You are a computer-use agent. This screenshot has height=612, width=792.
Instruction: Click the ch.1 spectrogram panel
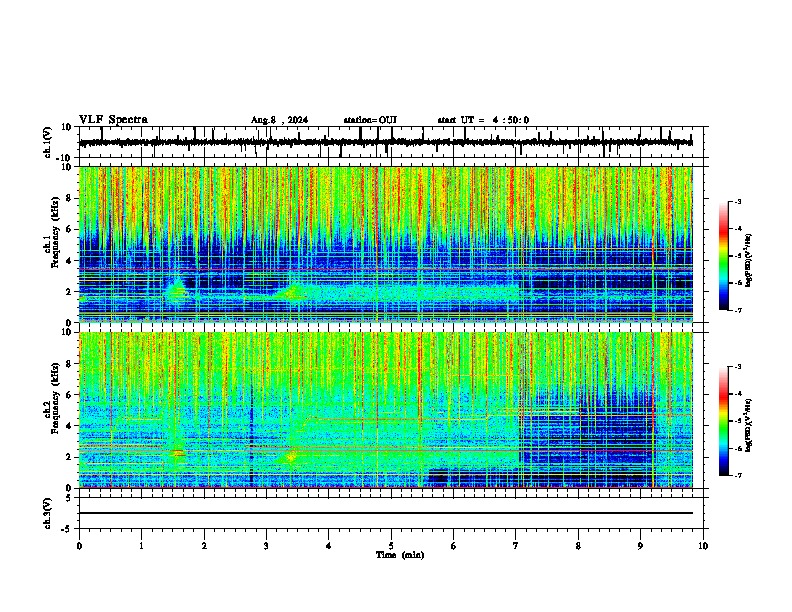tap(386, 244)
